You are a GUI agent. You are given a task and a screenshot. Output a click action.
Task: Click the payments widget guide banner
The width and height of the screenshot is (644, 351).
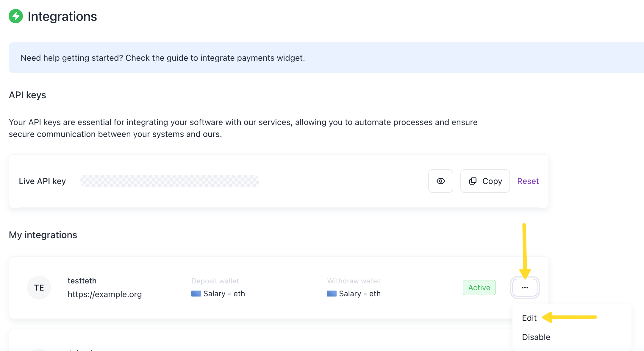tap(162, 58)
